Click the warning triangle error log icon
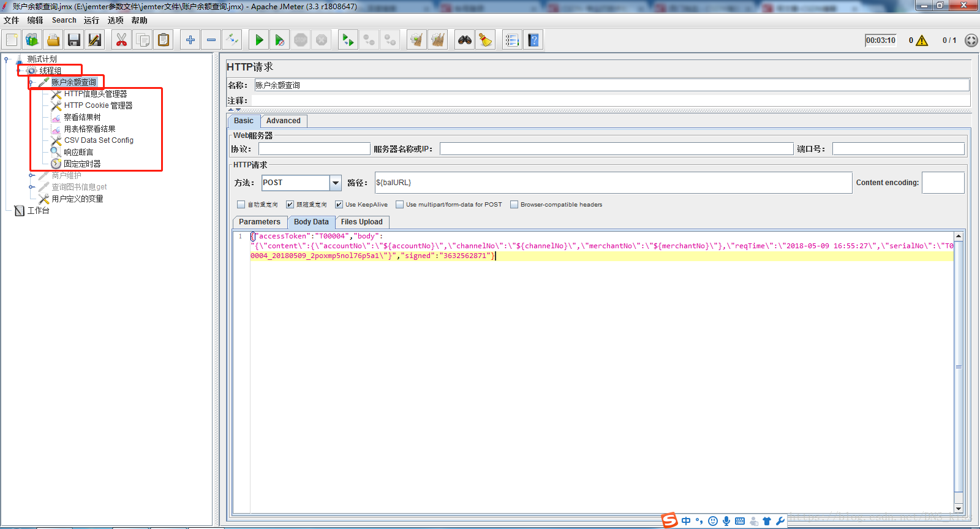The width and height of the screenshot is (980, 529). [x=922, y=40]
